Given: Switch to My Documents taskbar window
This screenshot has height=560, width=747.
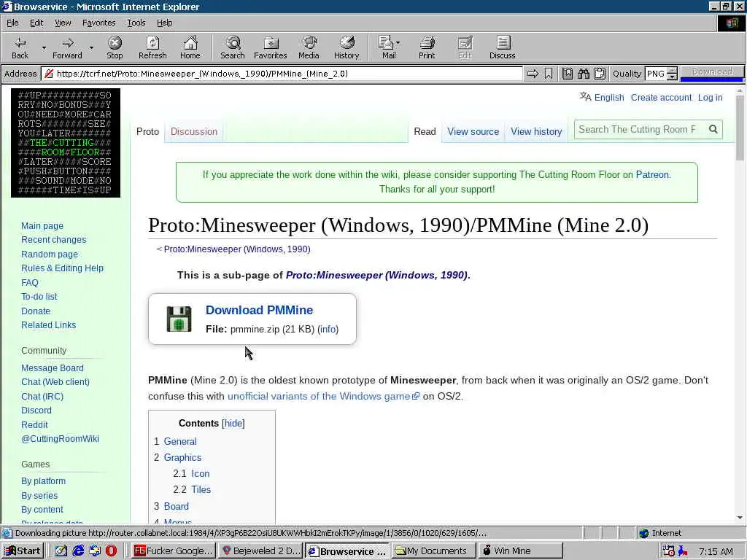Looking at the screenshot, I should [433, 551].
